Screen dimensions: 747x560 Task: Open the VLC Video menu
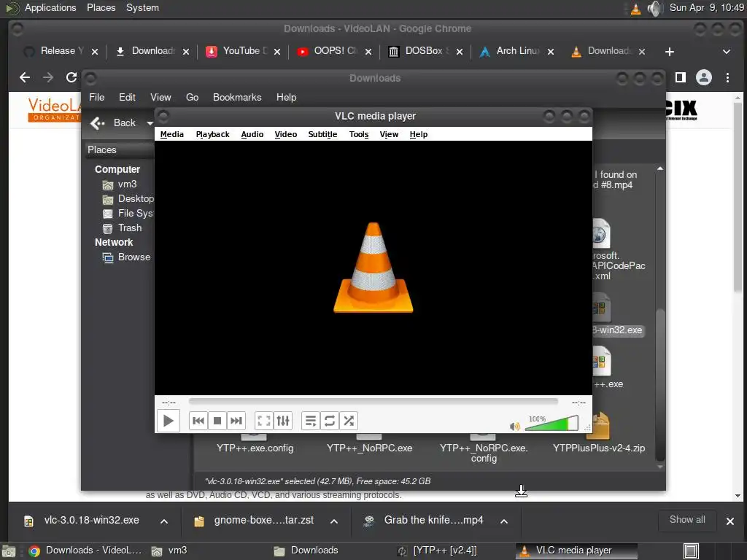pyautogui.click(x=286, y=134)
